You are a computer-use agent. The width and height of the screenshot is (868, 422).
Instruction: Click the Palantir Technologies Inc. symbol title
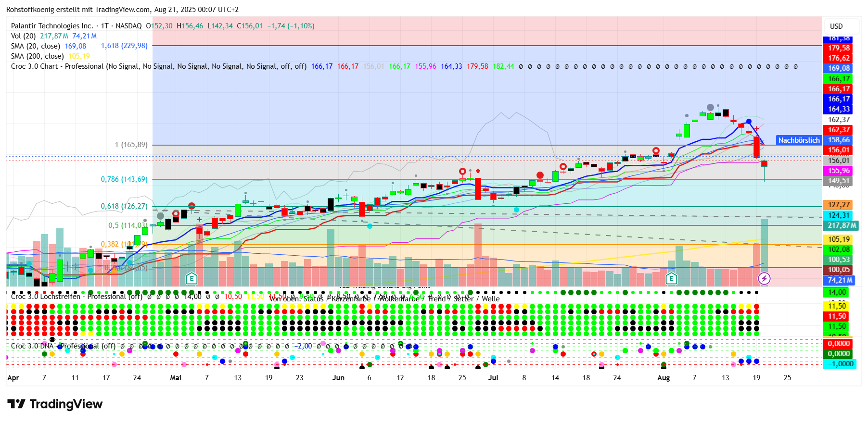click(52, 26)
